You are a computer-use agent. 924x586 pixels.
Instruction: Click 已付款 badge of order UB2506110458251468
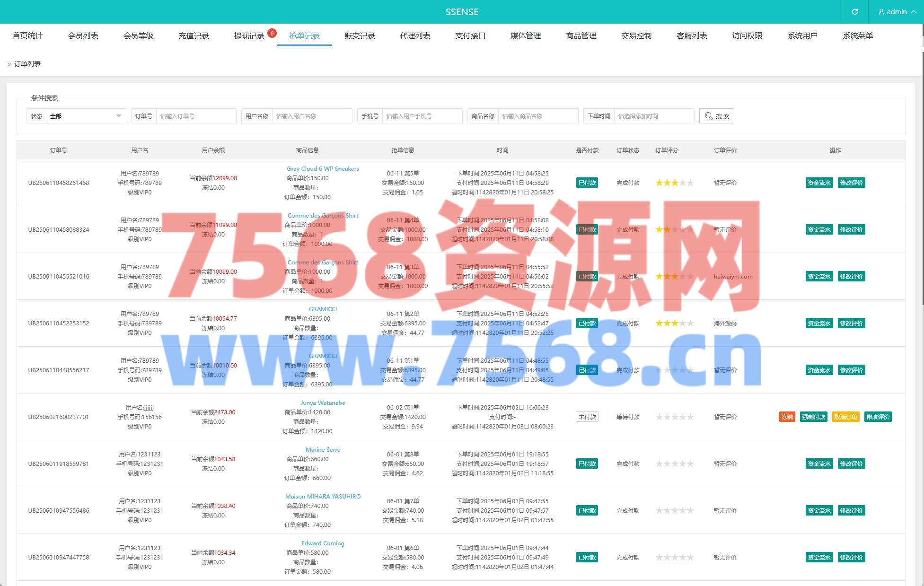click(587, 183)
